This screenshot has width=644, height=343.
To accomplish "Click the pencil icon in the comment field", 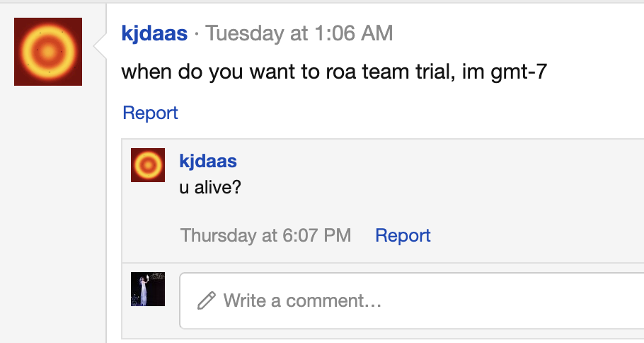I will pos(206,301).
